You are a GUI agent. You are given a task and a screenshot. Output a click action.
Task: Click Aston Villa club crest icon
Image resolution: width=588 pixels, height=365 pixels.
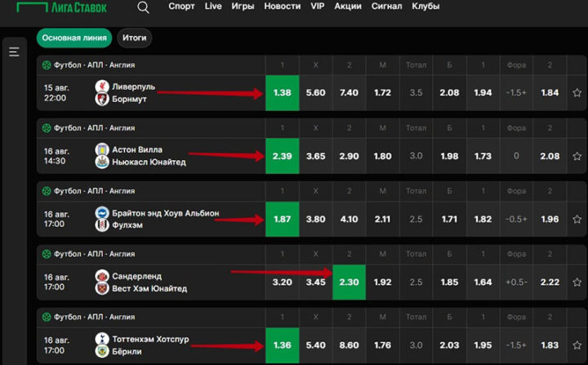coord(102,149)
